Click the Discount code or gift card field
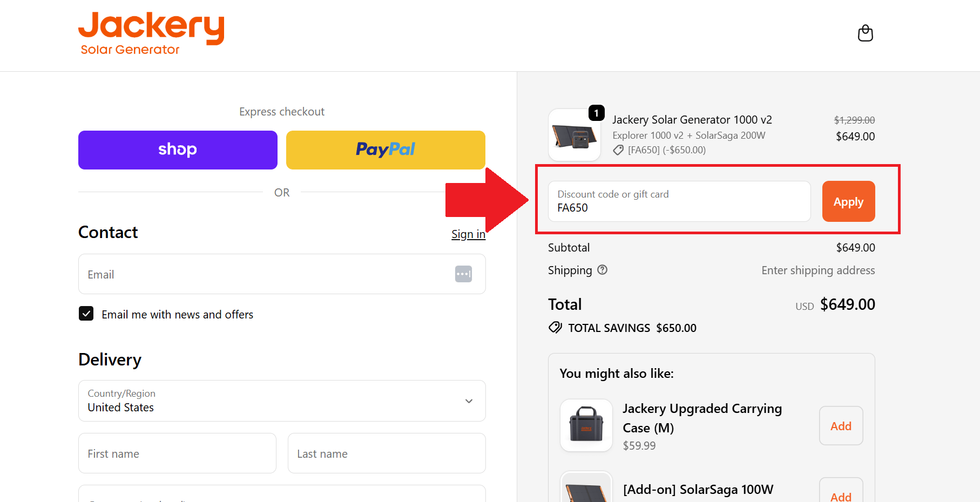The image size is (980, 502). tap(679, 201)
